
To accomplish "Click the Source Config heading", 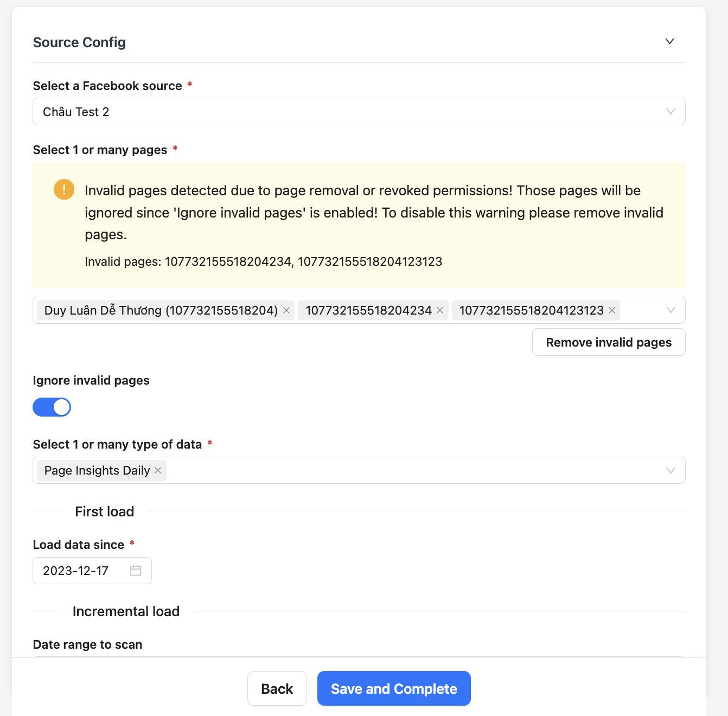I will 79,42.
